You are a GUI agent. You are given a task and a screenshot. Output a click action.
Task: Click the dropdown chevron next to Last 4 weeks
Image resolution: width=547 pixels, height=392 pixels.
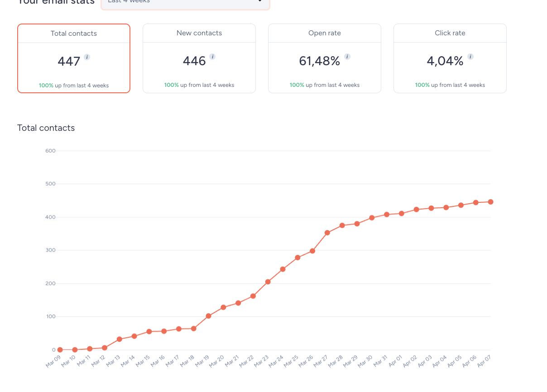[259, 2]
